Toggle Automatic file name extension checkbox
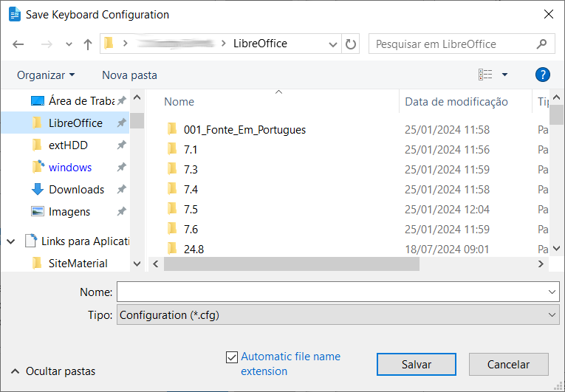 pos(232,357)
